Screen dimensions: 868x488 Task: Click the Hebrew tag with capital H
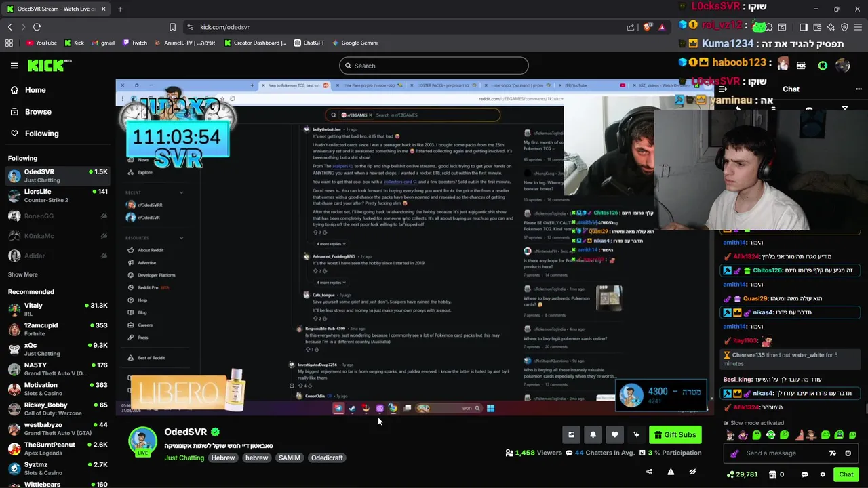[x=222, y=457]
